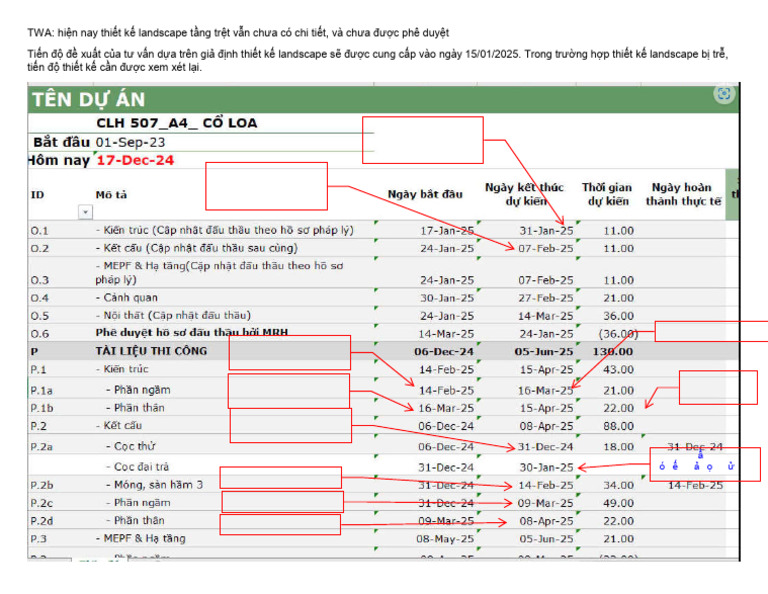
Task: Click the 130.00 total duration cell
Action: point(612,352)
